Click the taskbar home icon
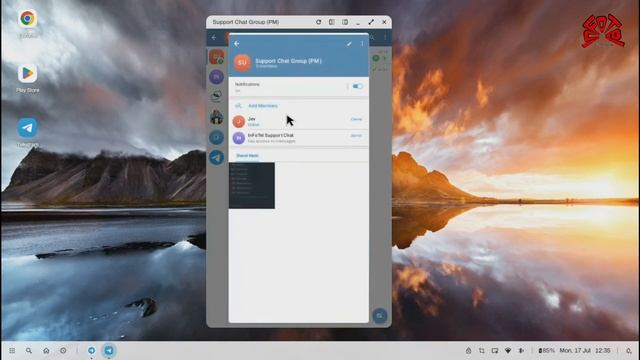640x360 pixels. [46, 351]
